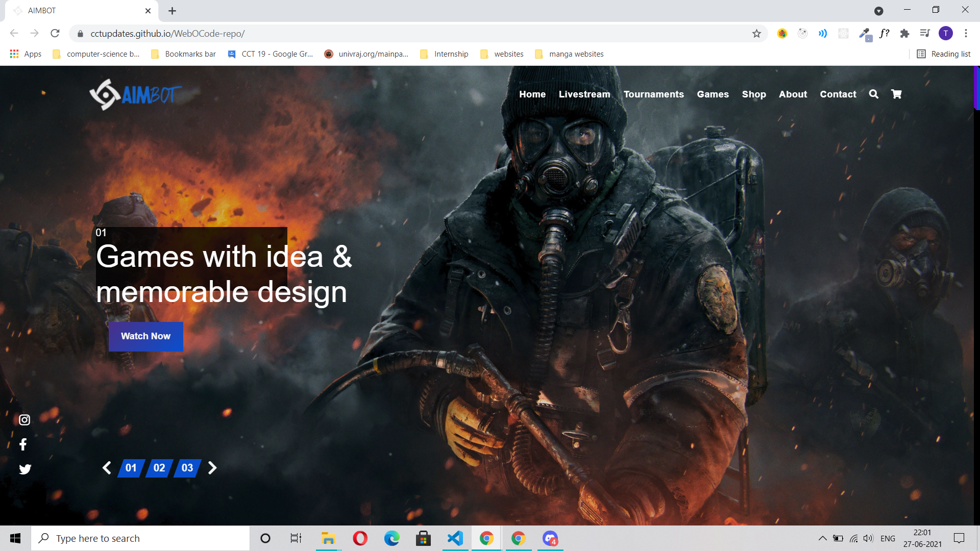Open File Explorer from taskbar

328,538
